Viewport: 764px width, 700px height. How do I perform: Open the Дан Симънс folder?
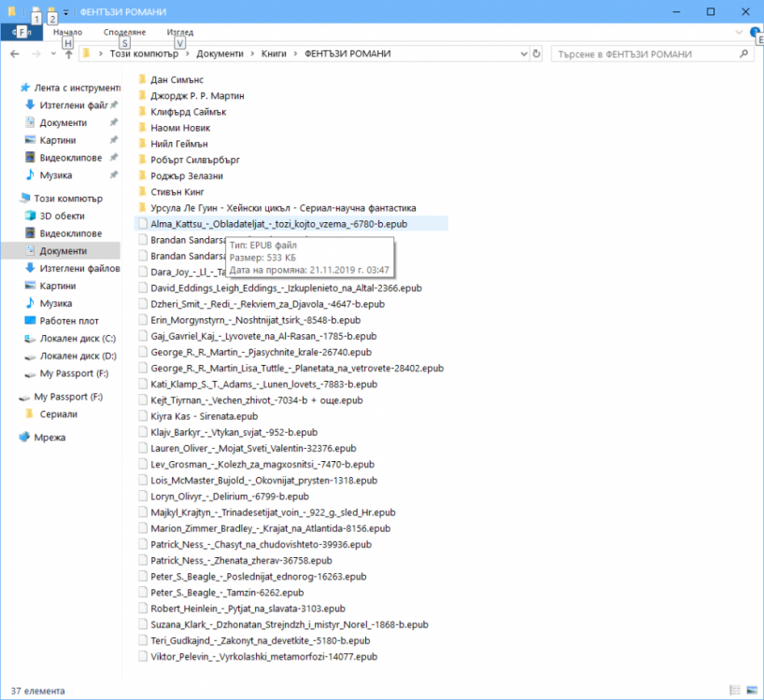pos(177,80)
